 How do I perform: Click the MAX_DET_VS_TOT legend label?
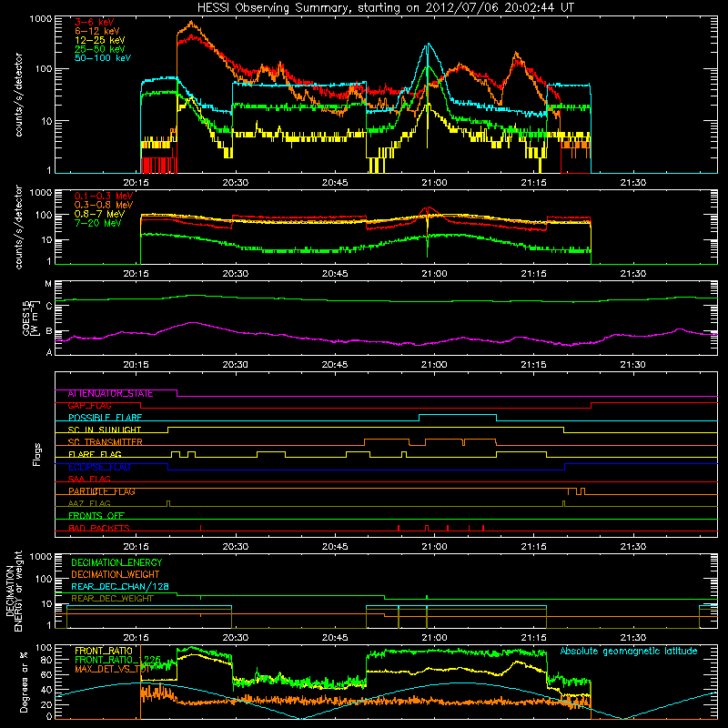tap(112, 669)
